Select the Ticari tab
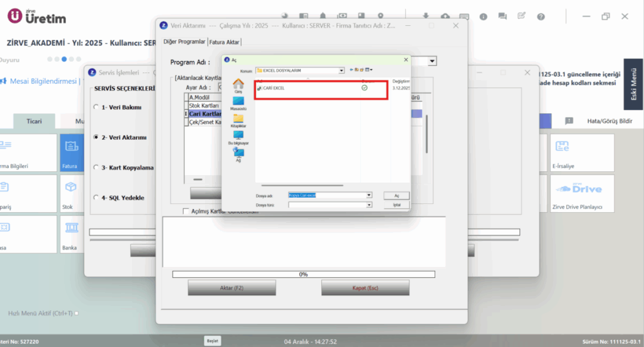This screenshot has height=347, width=644. point(34,122)
